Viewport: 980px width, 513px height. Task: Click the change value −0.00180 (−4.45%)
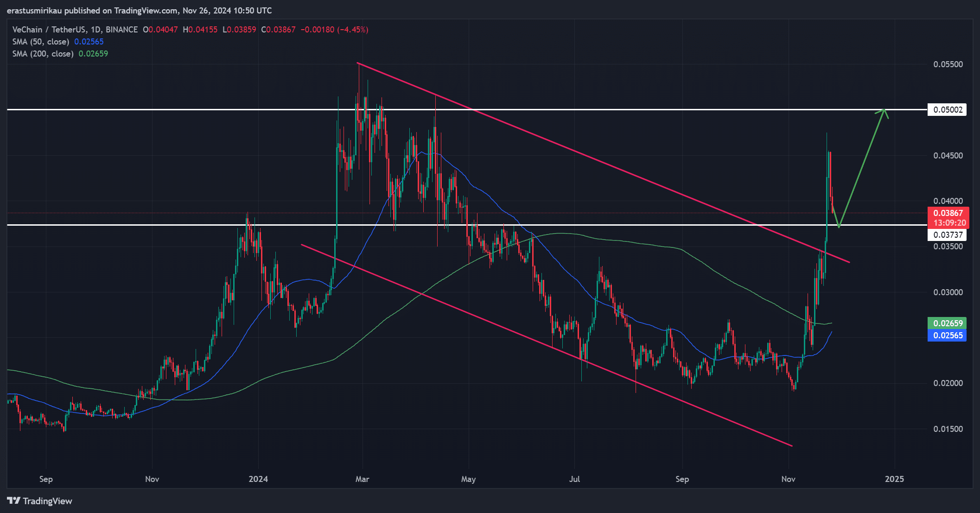coord(335,30)
